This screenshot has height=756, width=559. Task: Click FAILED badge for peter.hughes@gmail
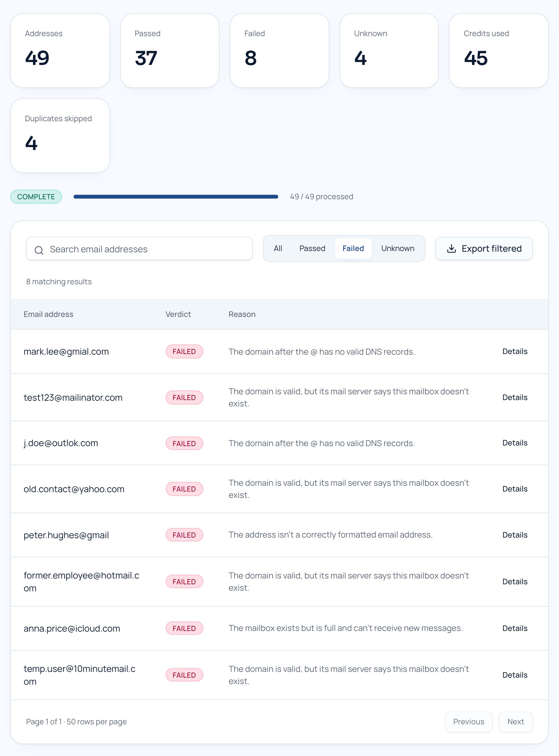tap(185, 535)
